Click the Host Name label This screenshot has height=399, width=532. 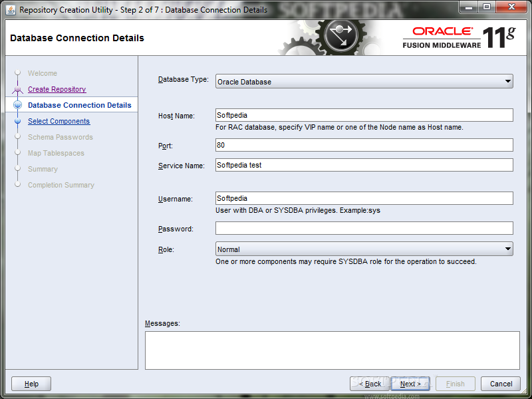176,116
